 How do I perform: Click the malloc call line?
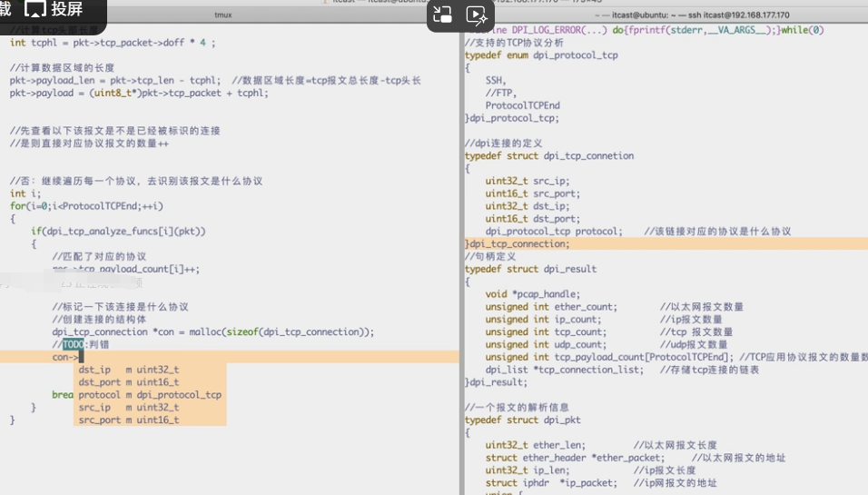coord(212,332)
